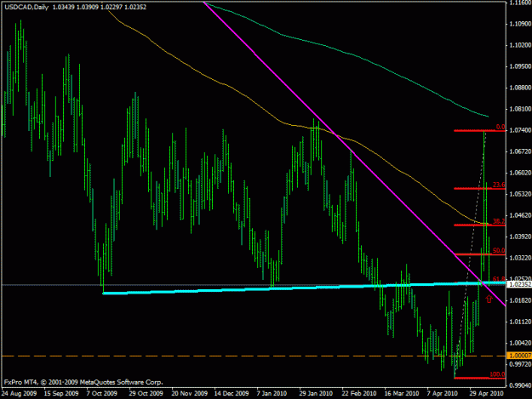
Task: Click the current price tag 1.02352
Action: (x=519, y=284)
